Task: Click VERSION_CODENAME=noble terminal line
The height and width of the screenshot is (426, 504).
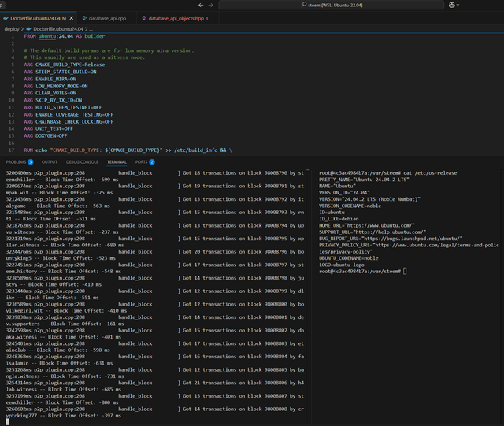Action: (x=350, y=206)
